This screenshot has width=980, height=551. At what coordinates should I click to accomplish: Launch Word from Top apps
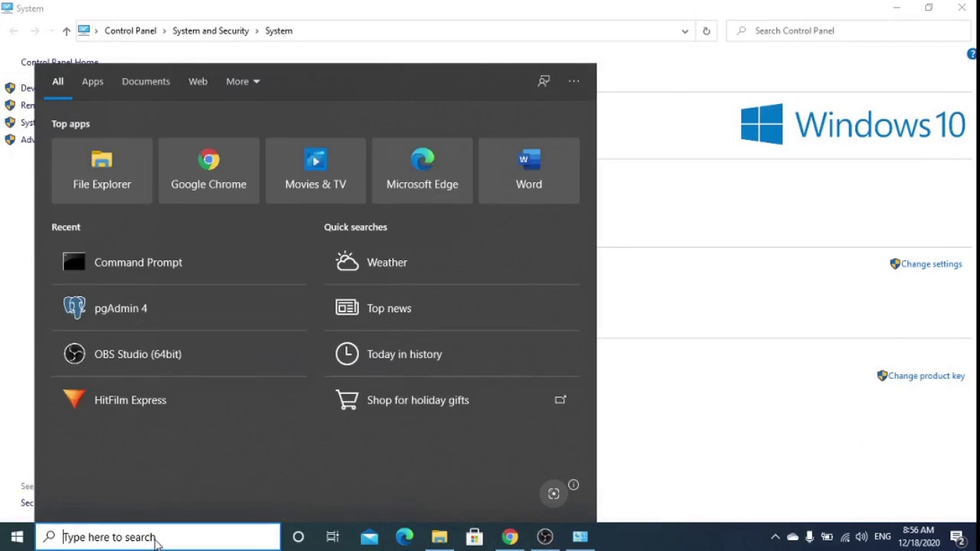coord(529,171)
